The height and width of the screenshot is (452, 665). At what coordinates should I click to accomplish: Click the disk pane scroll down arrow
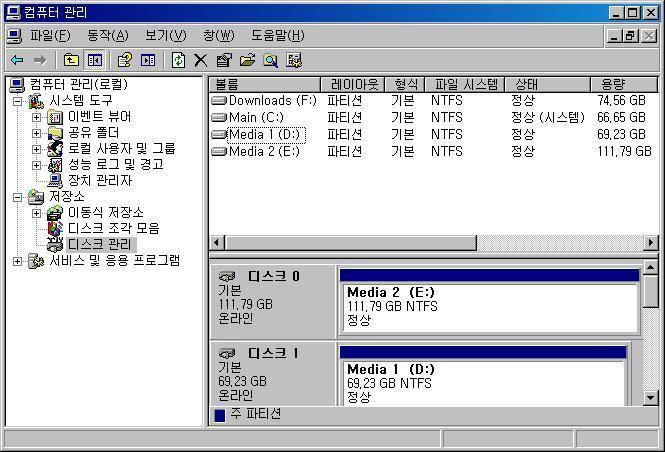tap(651, 398)
